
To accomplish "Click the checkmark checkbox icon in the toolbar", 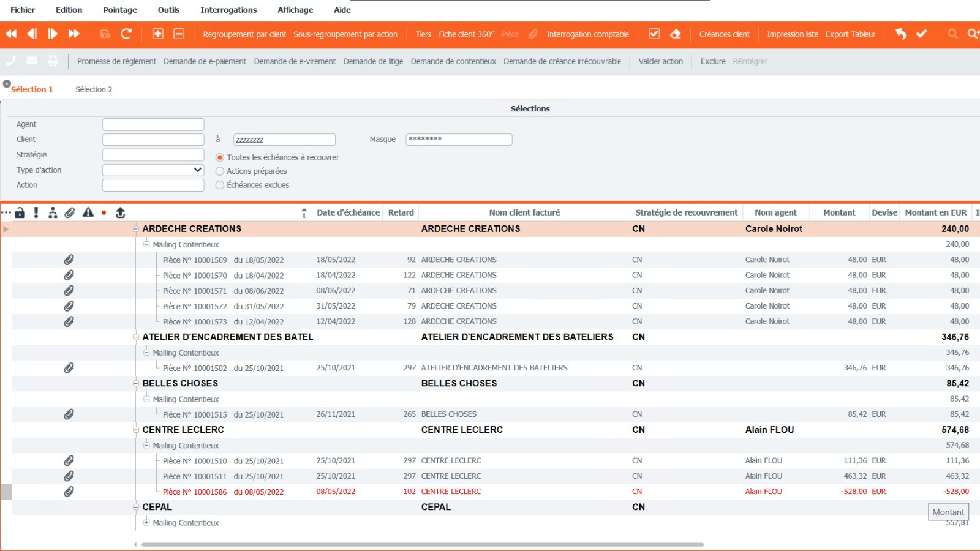I will tap(654, 34).
